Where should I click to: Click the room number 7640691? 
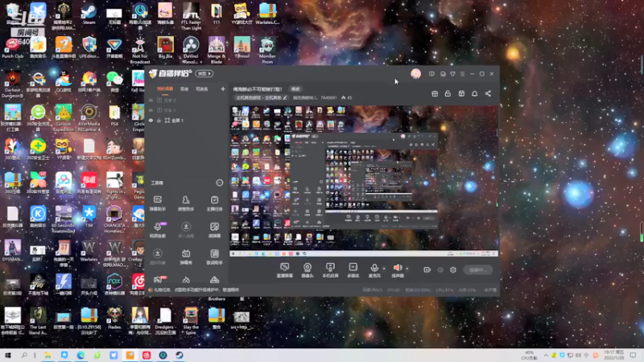[328, 97]
